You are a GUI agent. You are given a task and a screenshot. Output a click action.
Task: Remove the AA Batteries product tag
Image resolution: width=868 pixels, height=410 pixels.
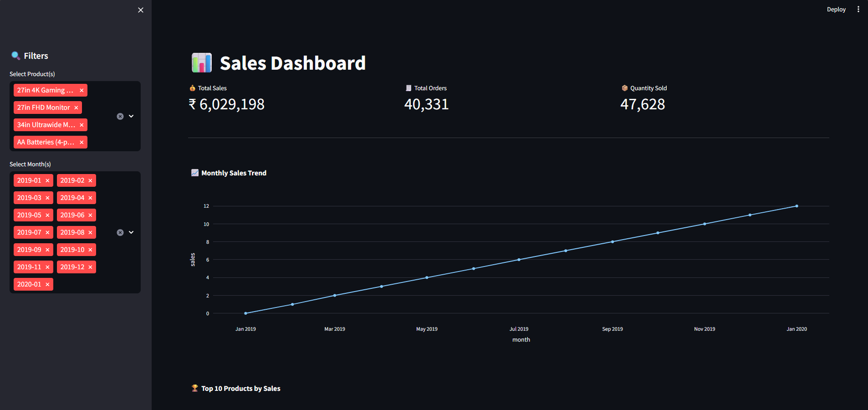click(x=82, y=142)
